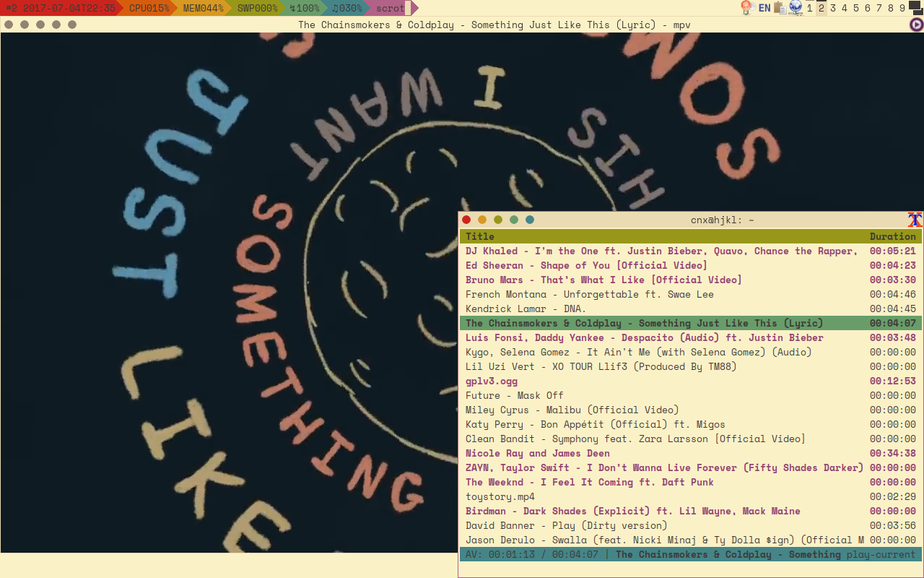
Task: Click the date and time widget in the top bar
Action: [61, 8]
